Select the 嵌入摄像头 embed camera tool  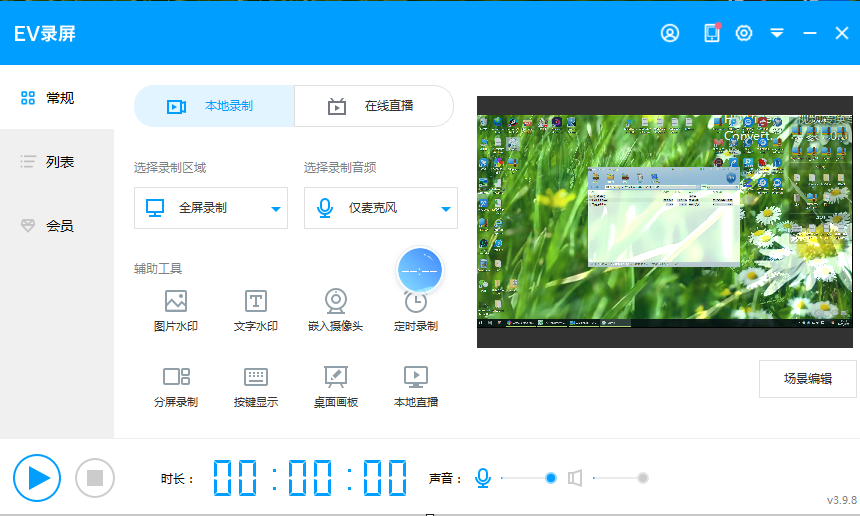coord(336,310)
